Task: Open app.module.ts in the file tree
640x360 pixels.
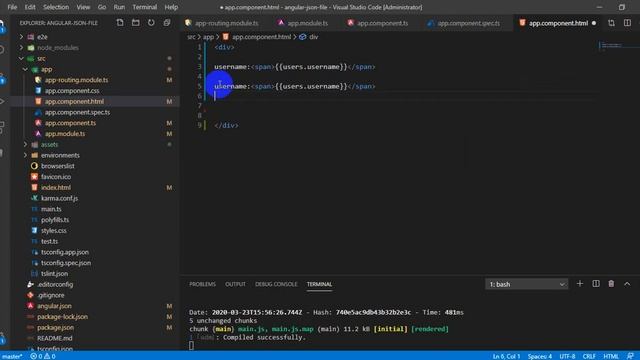Action: pyautogui.click(x=65, y=133)
